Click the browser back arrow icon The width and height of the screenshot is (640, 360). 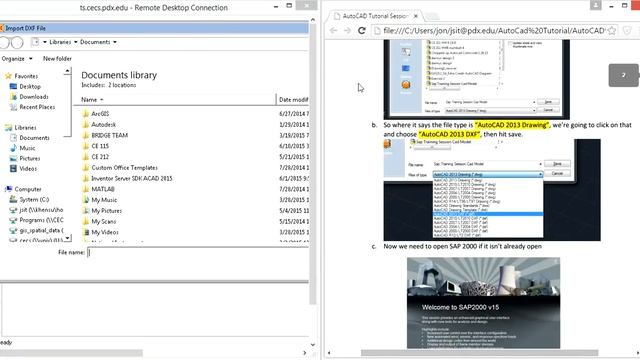tap(333, 31)
